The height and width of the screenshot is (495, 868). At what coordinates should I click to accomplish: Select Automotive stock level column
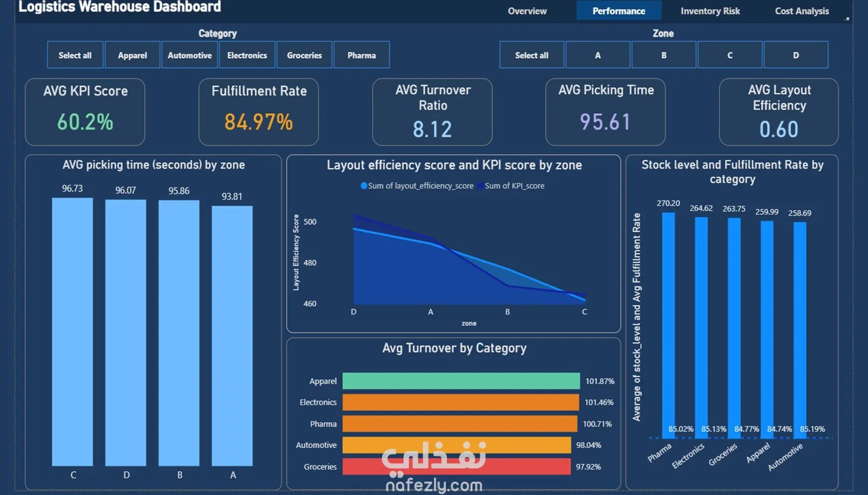coord(800,330)
